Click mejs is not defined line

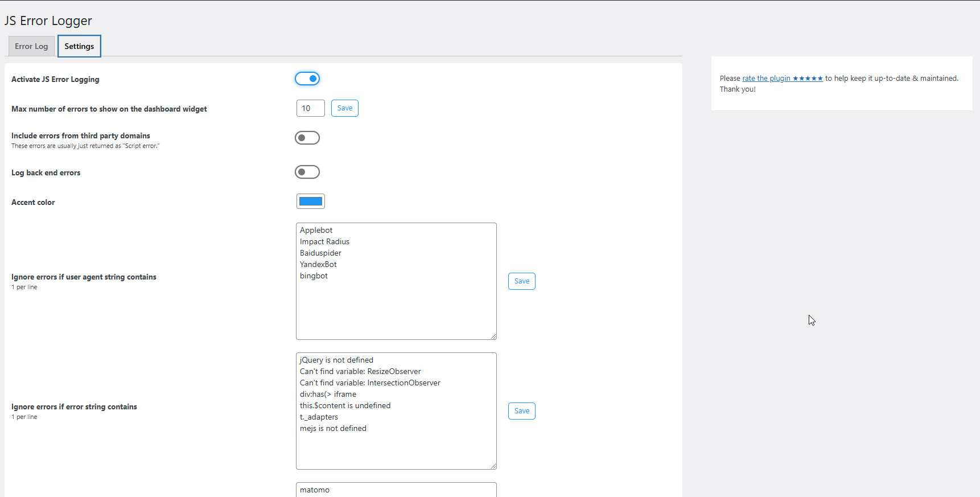[x=333, y=429]
